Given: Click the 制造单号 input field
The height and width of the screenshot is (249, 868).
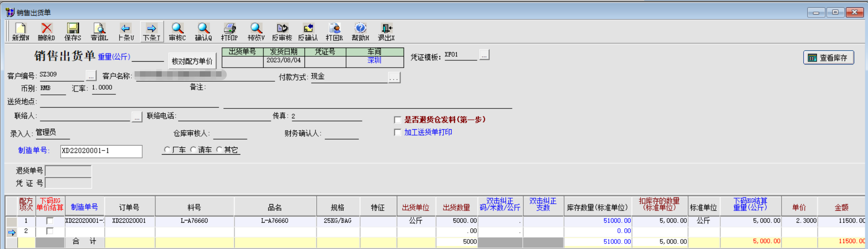Looking at the screenshot, I should pos(101,151).
